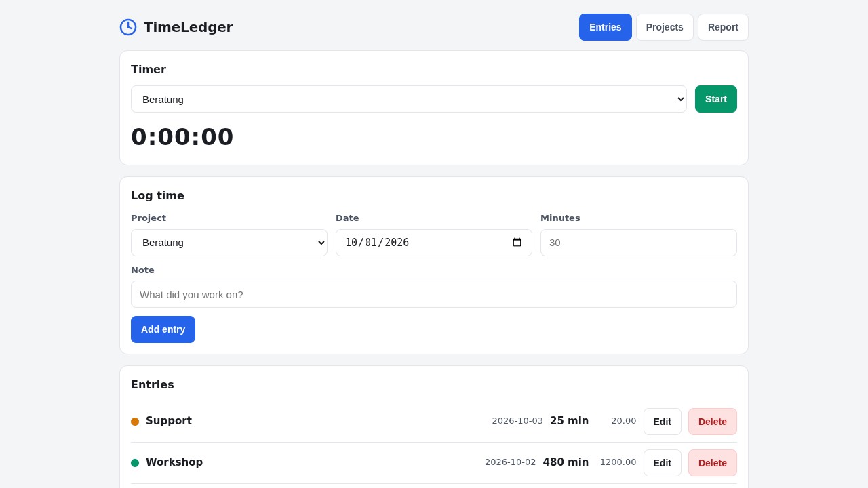Image resolution: width=868 pixels, height=488 pixels.
Task: Click the Add entry button
Action: [163, 329]
